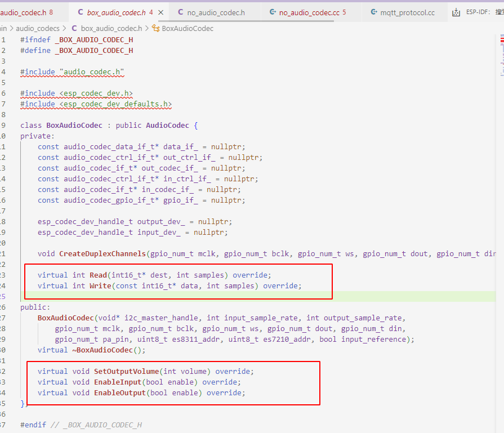Click the out_ctrl_if_ member declaration
The height and width of the screenshot is (433, 504).
click(x=150, y=157)
